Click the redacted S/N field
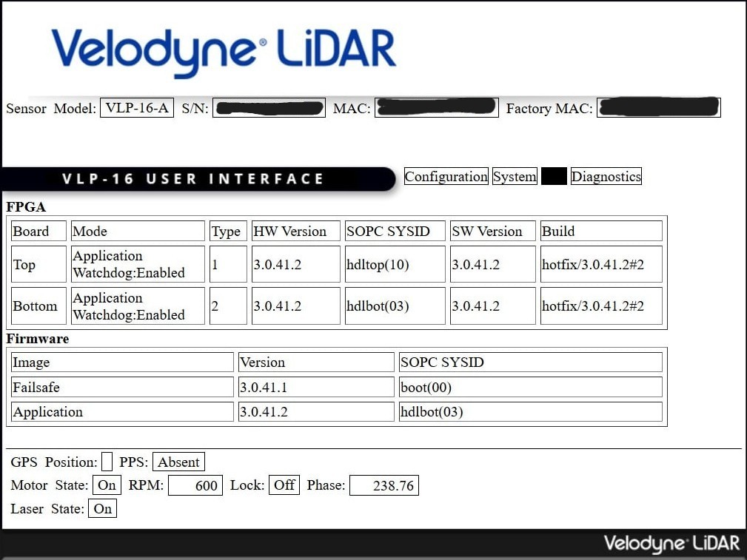Viewport: 747px width, 560px height. coord(269,107)
